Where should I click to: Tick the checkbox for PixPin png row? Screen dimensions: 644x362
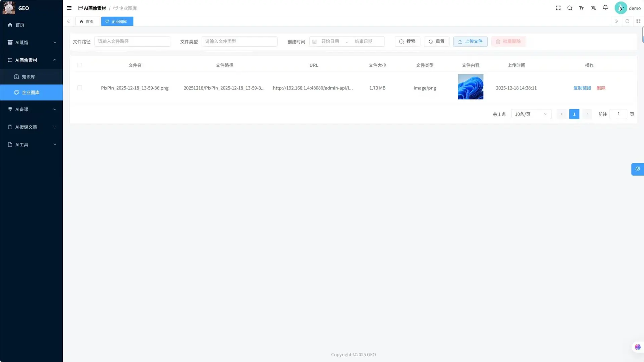pos(79,88)
